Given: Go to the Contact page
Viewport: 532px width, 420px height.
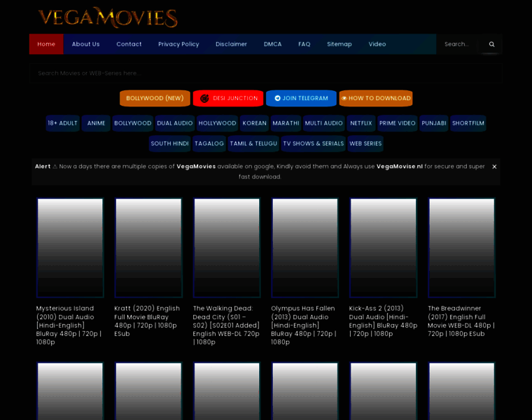Looking at the screenshot, I should pyautogui.click(x=129, y=44).
